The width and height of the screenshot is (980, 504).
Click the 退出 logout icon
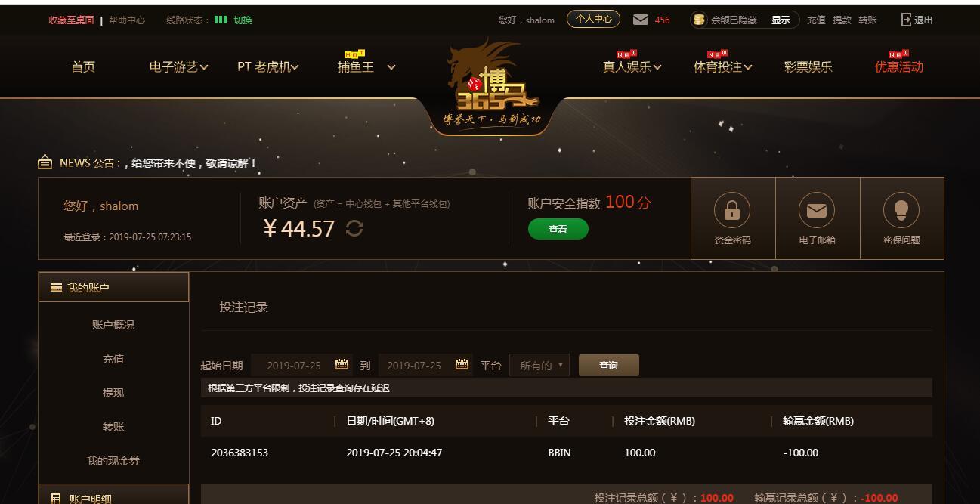[906, 20]
